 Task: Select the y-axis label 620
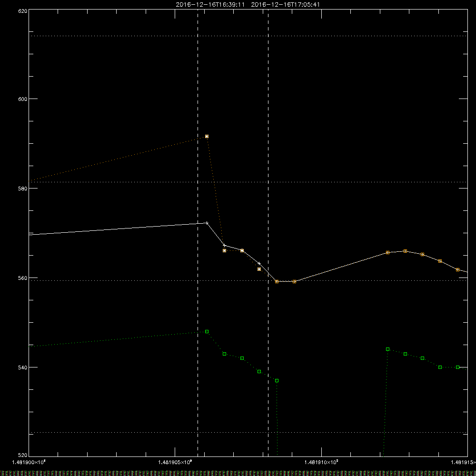pos(23,11)
